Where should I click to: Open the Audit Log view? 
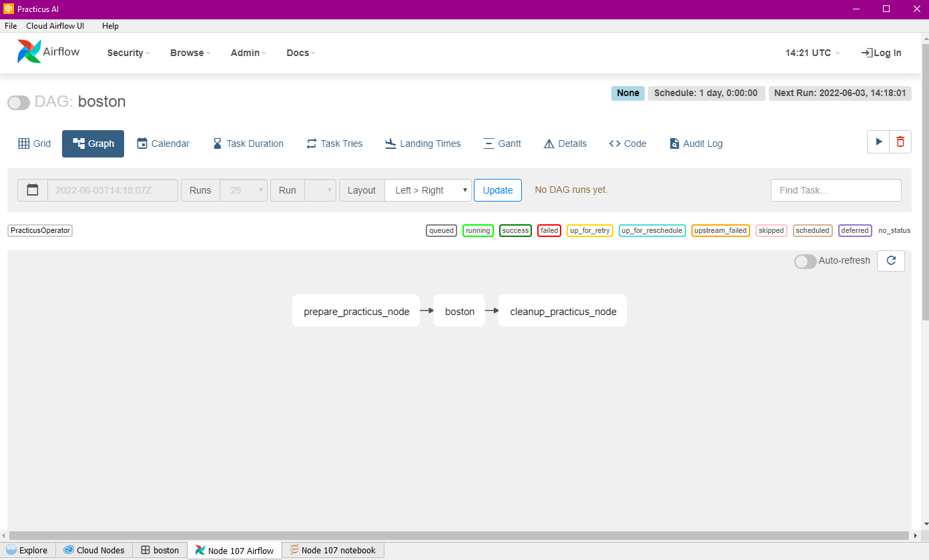coord(695,144)
